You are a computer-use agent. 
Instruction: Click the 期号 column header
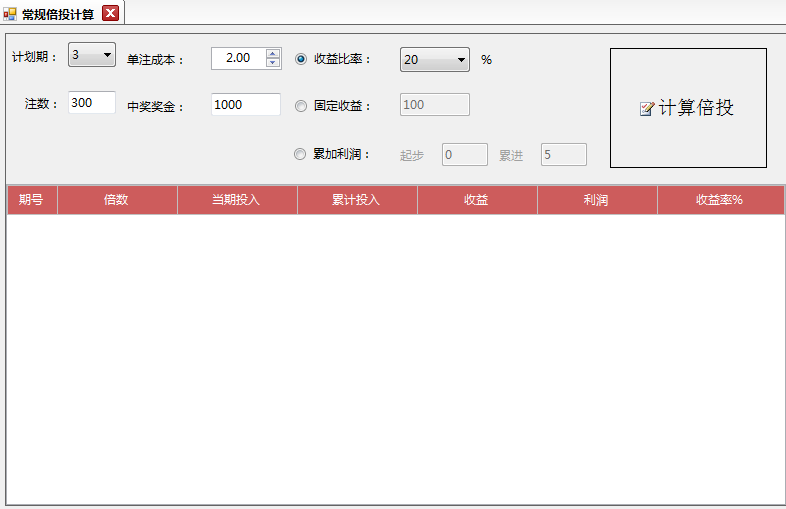tap(32, 200)
